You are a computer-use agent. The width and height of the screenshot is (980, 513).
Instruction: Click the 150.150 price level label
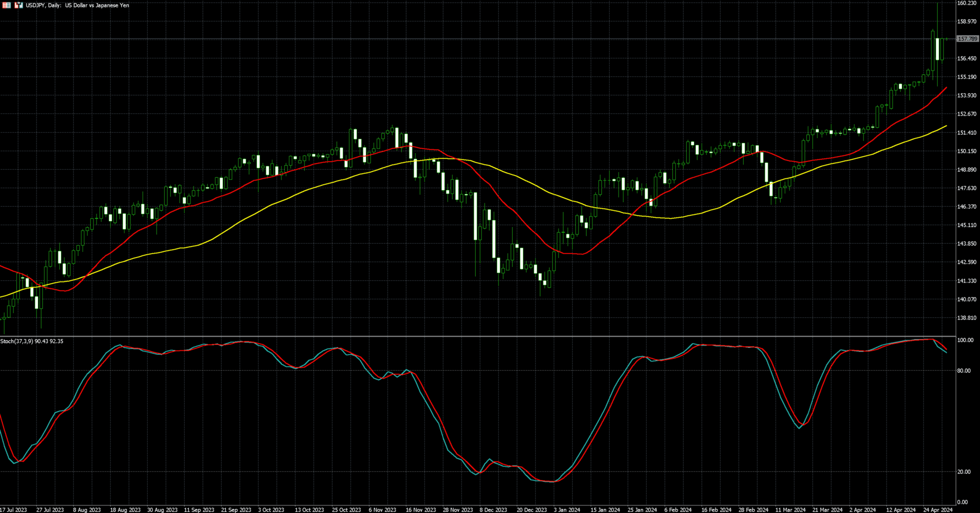click(967, 151)
